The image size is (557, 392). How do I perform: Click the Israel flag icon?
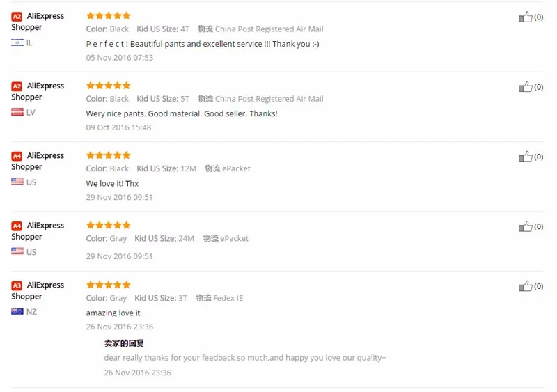[x=17, y=42]
